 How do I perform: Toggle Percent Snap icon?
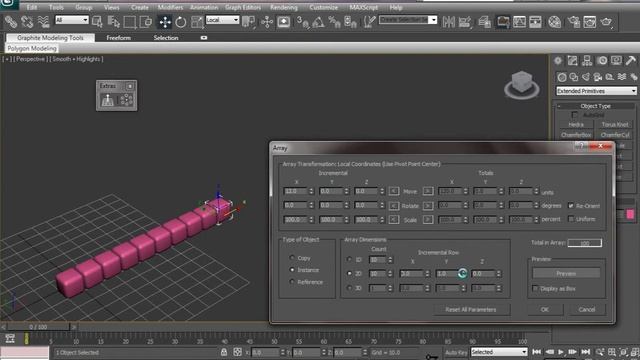coord(334,22)
